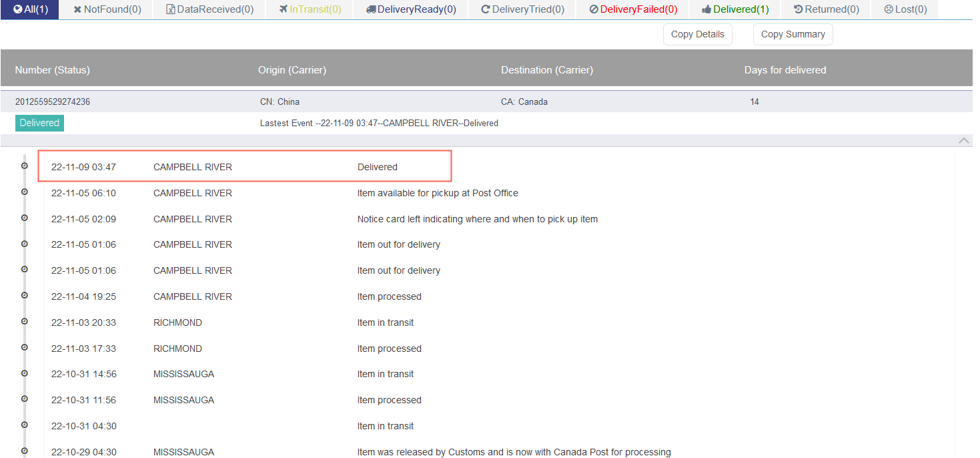Viewport: 980px width, 458px height.
Task: Click the sad face icon on Lost tab
Action: 889,9
